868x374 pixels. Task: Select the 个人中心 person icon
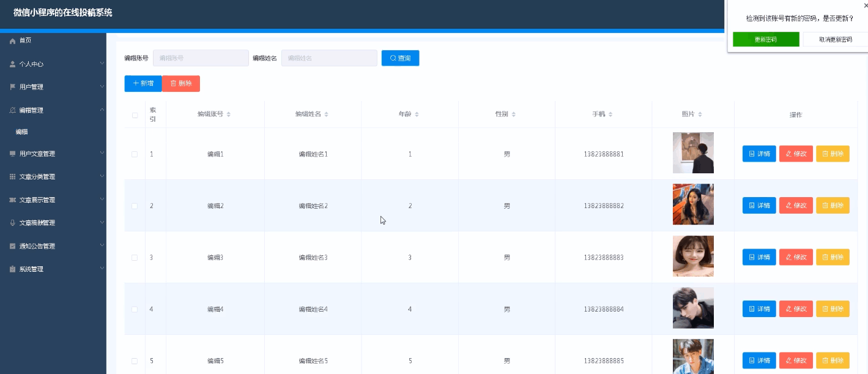click(x=12, y=64)
